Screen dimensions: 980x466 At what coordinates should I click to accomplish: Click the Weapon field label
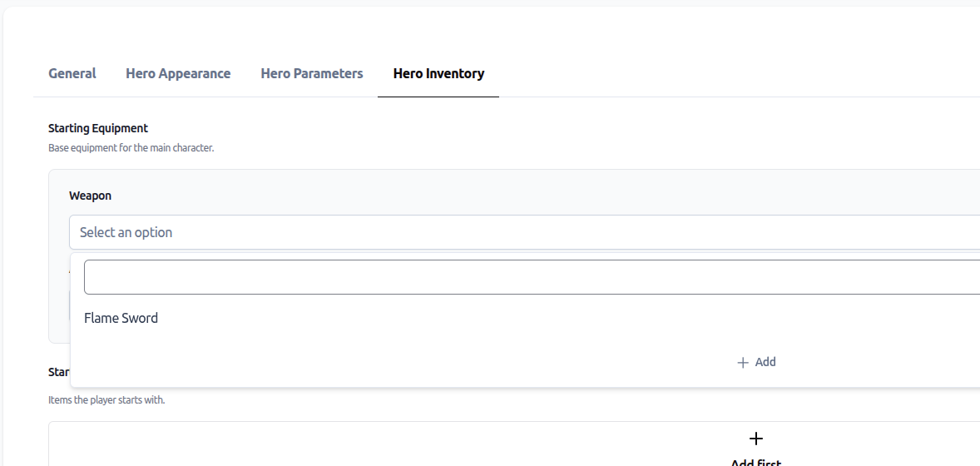click(x=90, y=196)
